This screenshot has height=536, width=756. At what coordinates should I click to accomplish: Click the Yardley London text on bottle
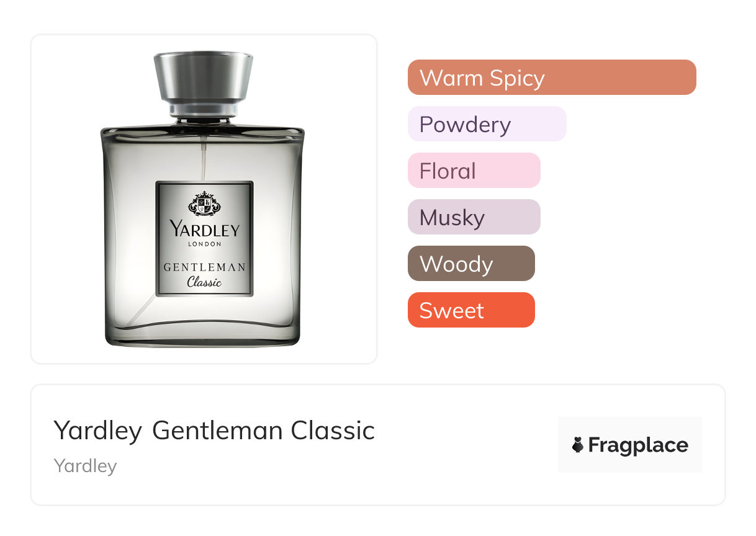click(204, 234)
